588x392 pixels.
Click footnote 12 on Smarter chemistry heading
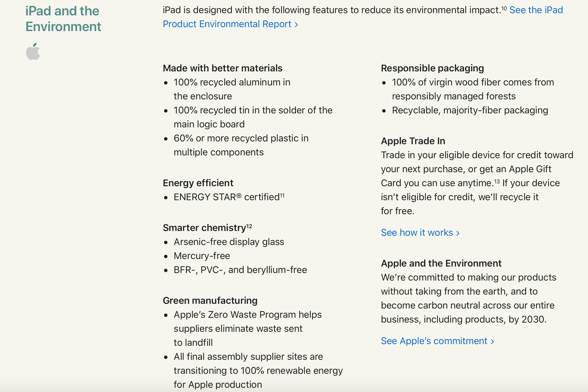tap(249, 226)
